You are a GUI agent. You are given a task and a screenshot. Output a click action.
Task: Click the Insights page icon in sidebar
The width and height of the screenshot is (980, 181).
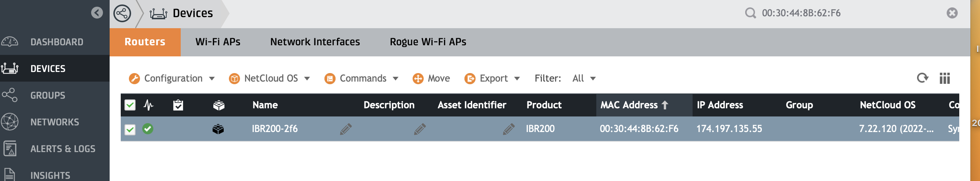tap(10, 175)
